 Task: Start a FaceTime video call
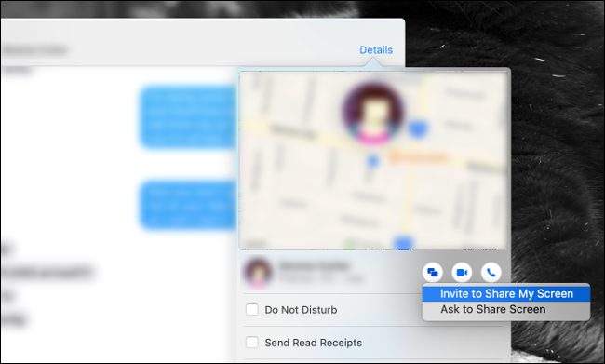[x=462, y=273]
